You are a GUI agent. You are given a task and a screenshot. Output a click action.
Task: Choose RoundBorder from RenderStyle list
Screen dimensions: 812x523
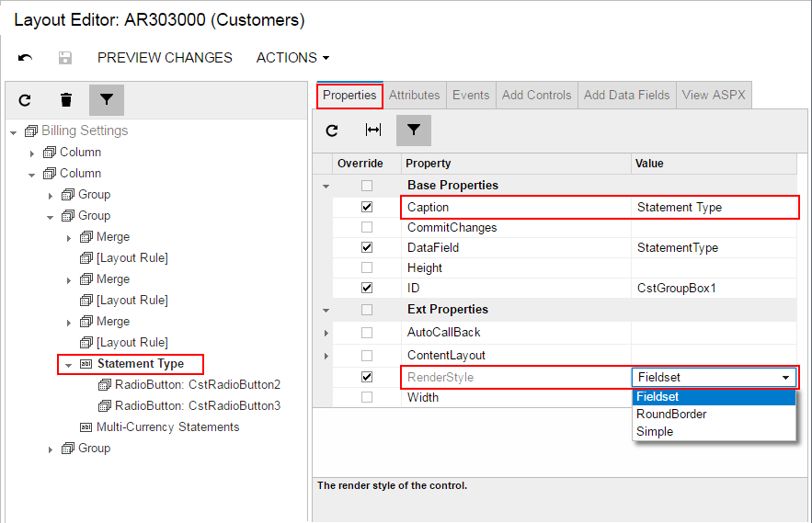click(671, 414)
